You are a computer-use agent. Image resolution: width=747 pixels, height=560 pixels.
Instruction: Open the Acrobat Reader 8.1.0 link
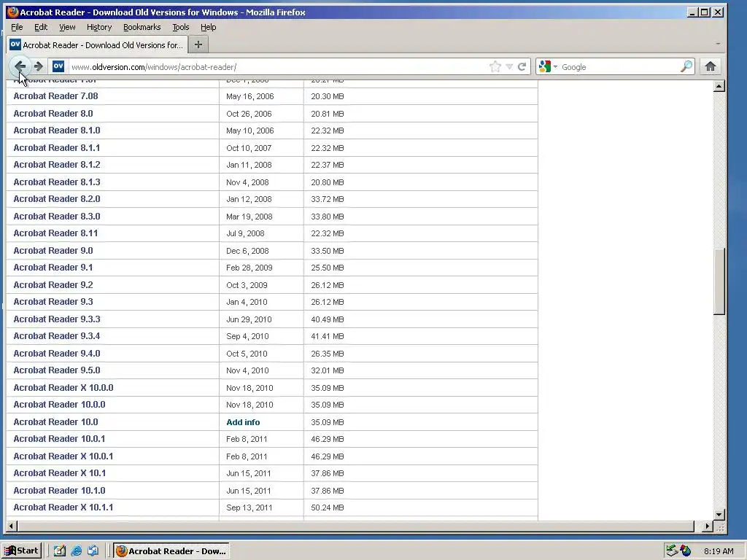tap(57, 131)
